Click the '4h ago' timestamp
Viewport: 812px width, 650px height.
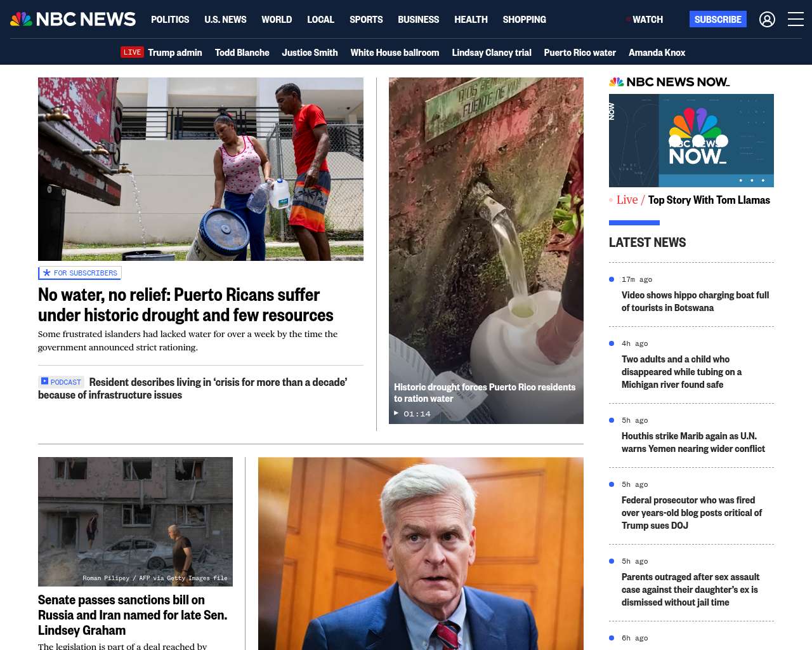[635, 343]
